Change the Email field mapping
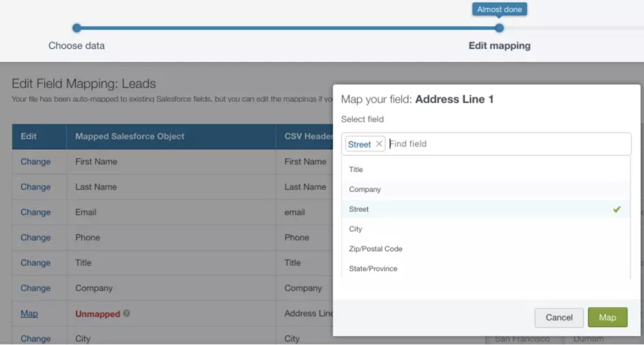 [35, 212]
